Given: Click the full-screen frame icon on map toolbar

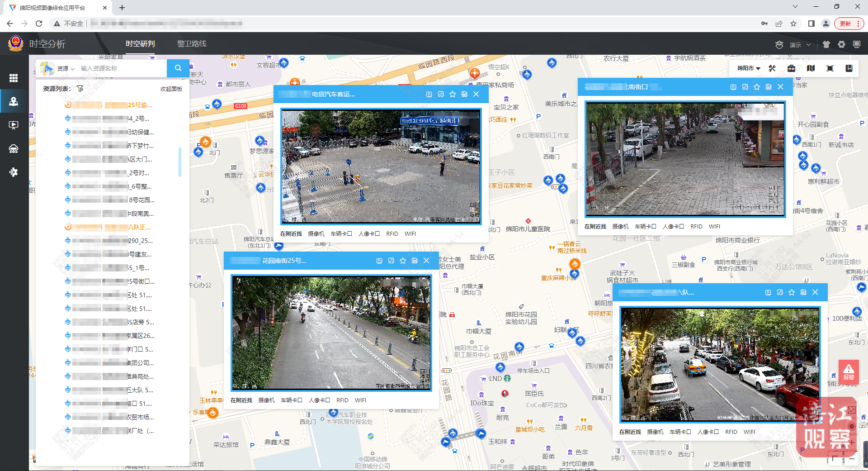Looking at the screenshot, I should [x=830, y=68].
